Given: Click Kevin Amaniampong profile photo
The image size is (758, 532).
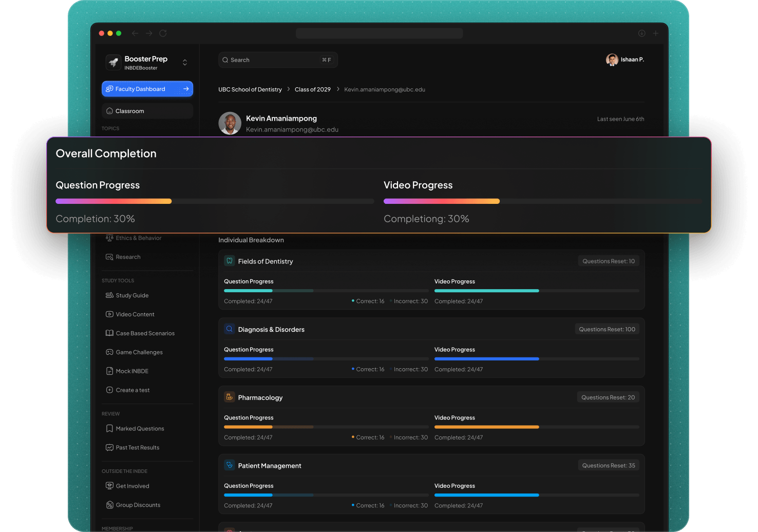Looking at the screenshot, I should coord(230,123).
